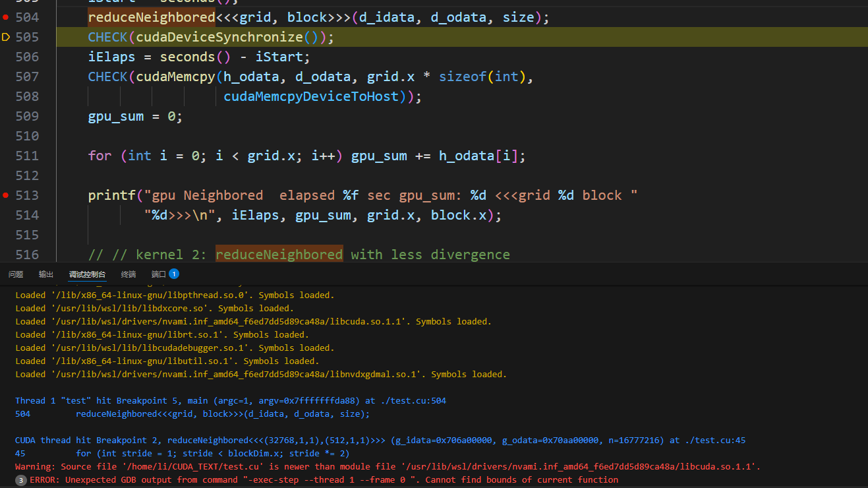Viewport: 868px width, 488px height.
Task: Click the reduceNeighbored kernel call on line 504
Action: (152, 17)
